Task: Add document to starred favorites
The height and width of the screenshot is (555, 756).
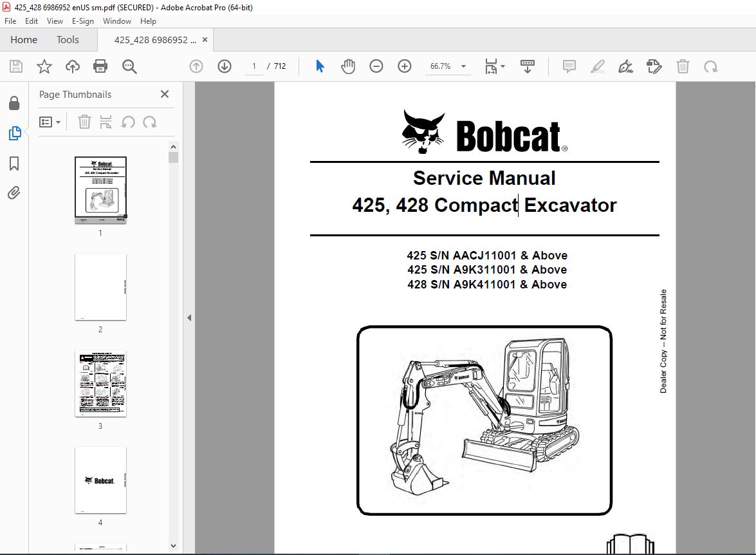Action: click(x=44, y=66)
